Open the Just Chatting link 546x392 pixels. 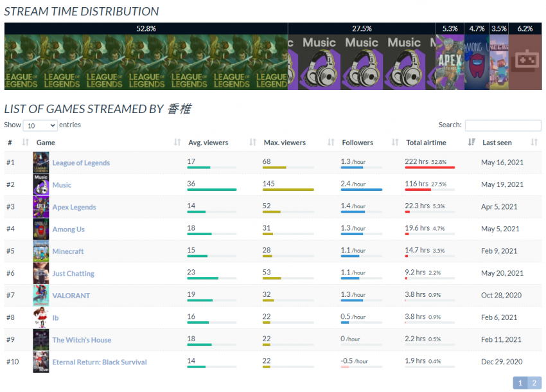73,274
